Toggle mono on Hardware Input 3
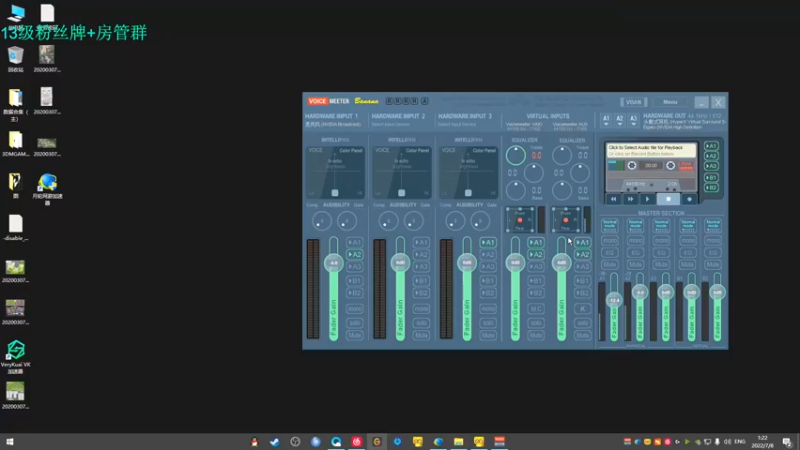 point(488,309)
